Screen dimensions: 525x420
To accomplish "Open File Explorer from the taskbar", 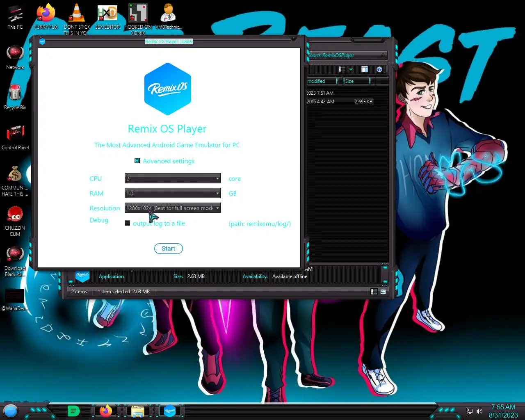I will point(137,411).
